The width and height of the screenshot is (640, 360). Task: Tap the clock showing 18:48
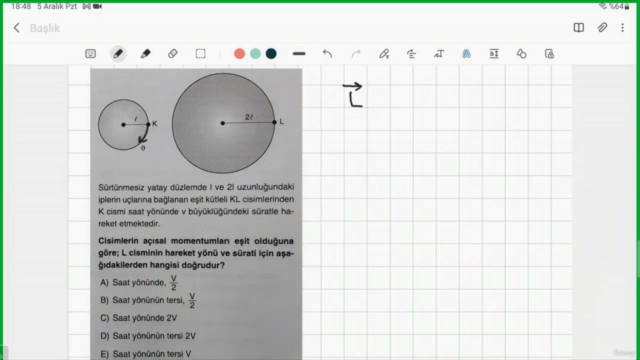21,7
